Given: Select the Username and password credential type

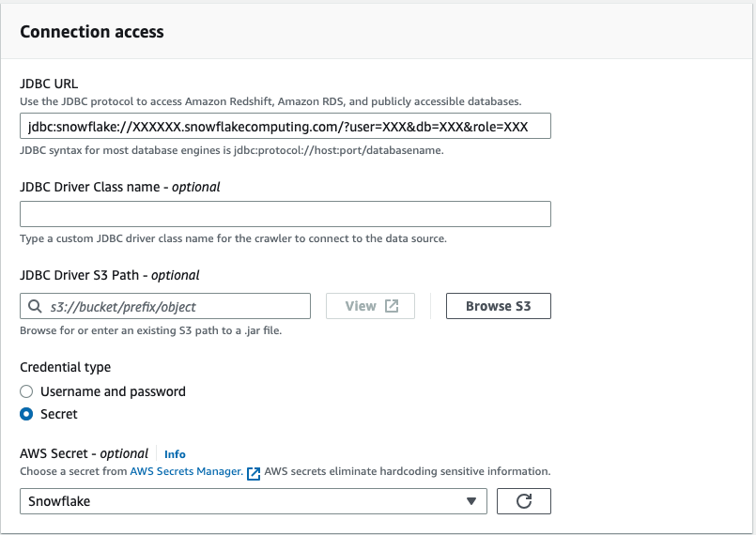Looking at the screenshot, I should [26, 391].
